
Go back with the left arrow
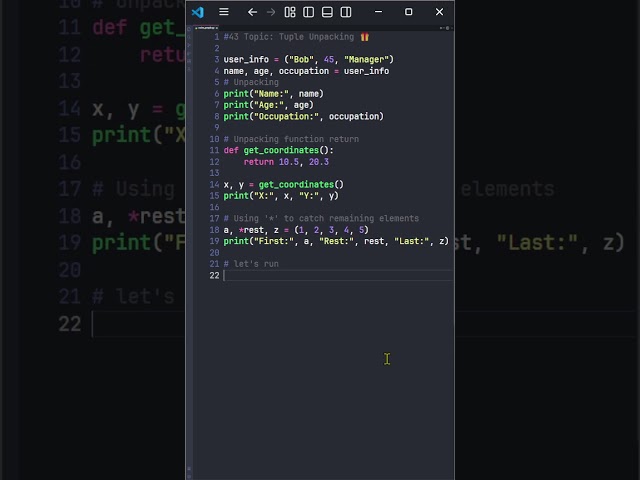[252, 12]
